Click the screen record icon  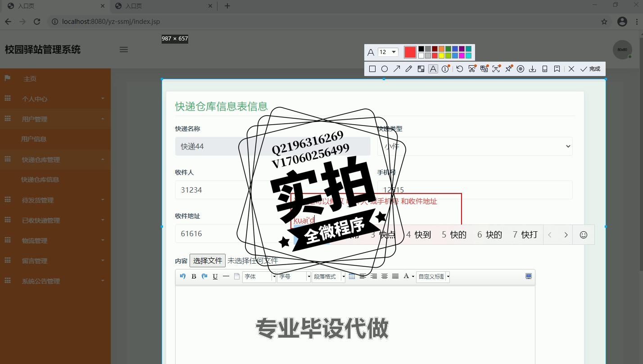coord(521,69)
